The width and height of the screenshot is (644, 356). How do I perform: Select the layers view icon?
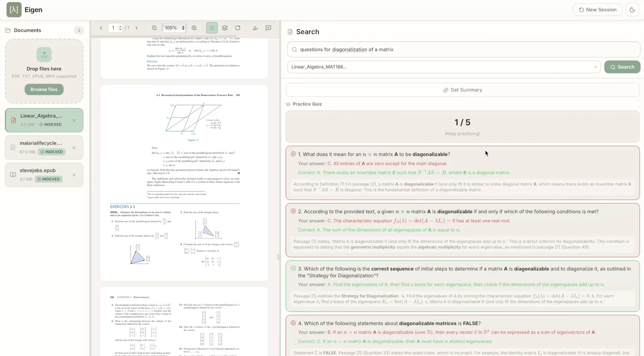click(x=225, y=28)
